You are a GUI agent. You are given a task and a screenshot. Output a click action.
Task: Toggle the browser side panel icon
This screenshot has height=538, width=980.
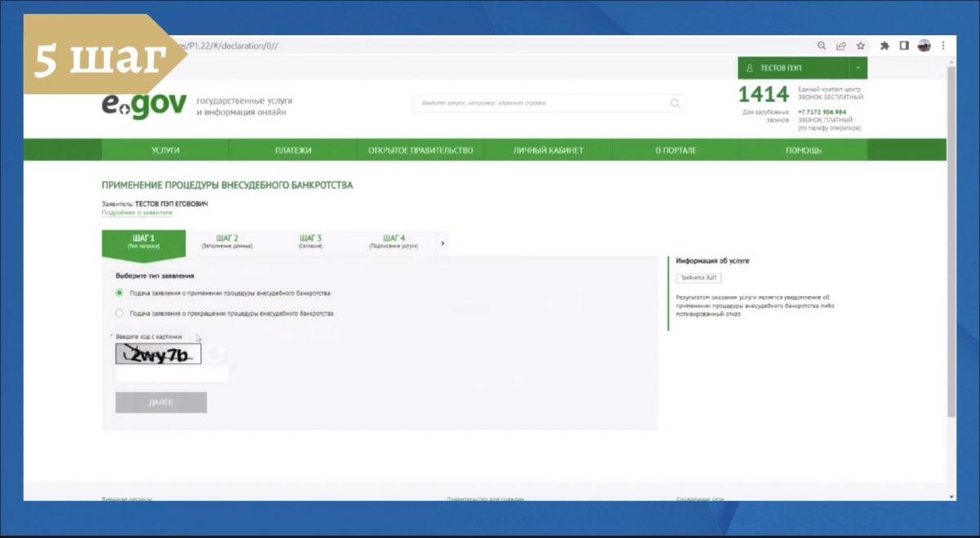(x=904, y=46)
